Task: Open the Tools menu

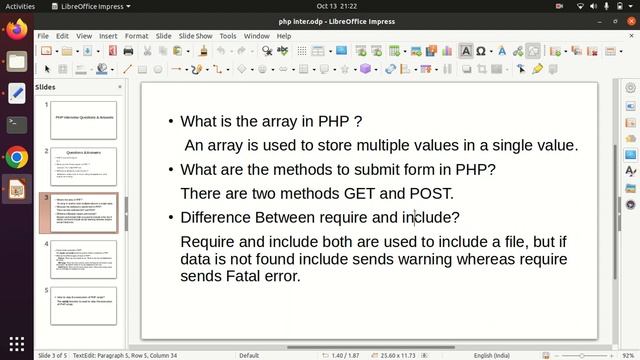Action: click(228, 36)
